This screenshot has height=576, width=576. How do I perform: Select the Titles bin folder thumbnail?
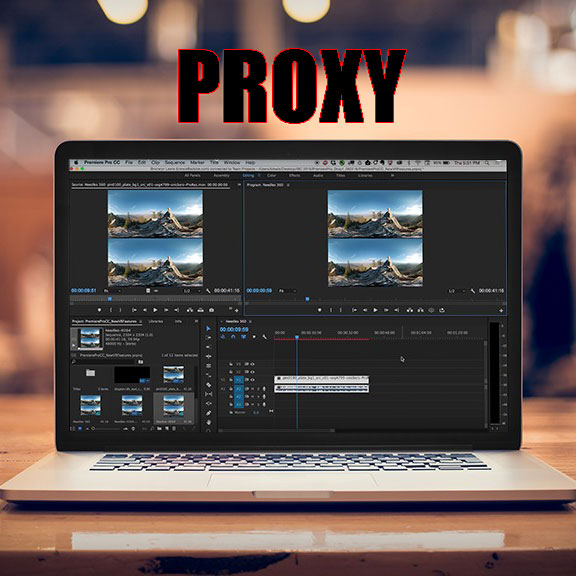90,373
